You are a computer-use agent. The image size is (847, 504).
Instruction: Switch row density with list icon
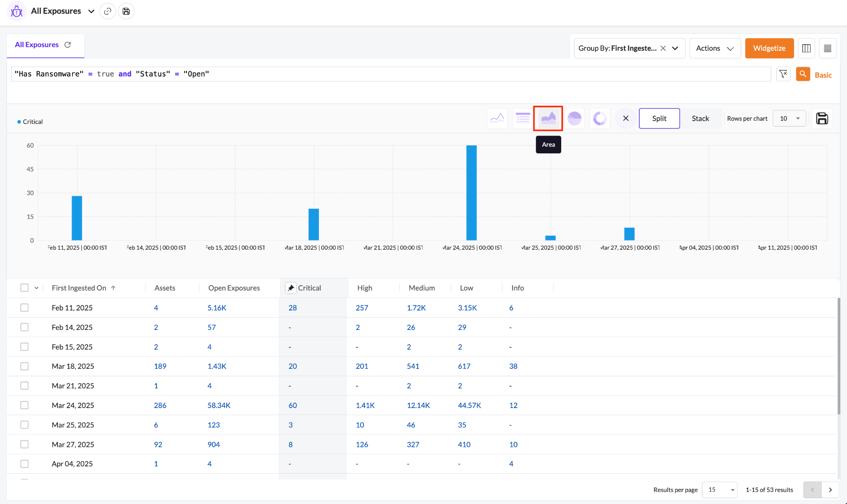(828, 48)
